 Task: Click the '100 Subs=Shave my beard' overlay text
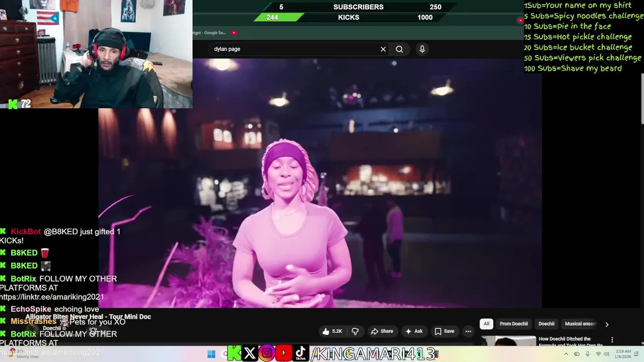click(x=573, y=68)
